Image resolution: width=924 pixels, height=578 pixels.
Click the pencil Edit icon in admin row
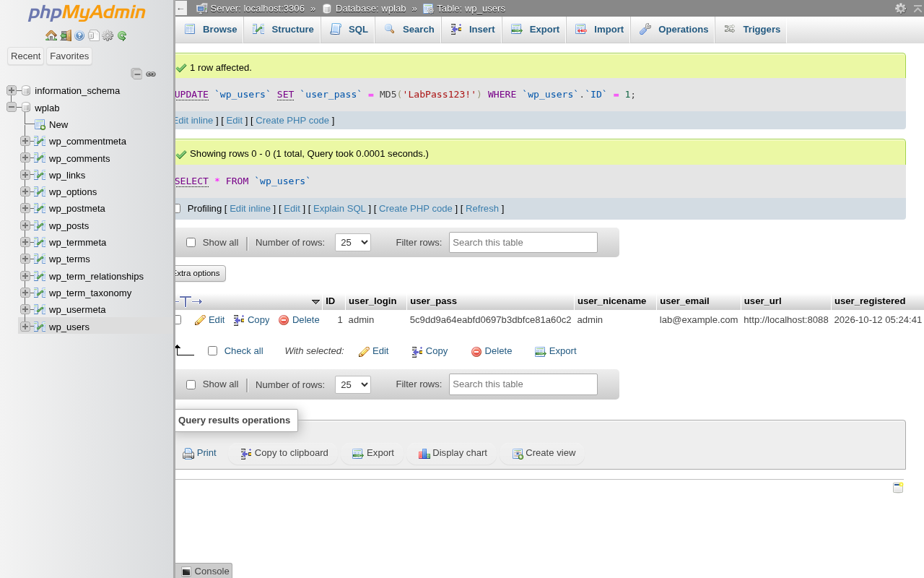coord(200,320)
